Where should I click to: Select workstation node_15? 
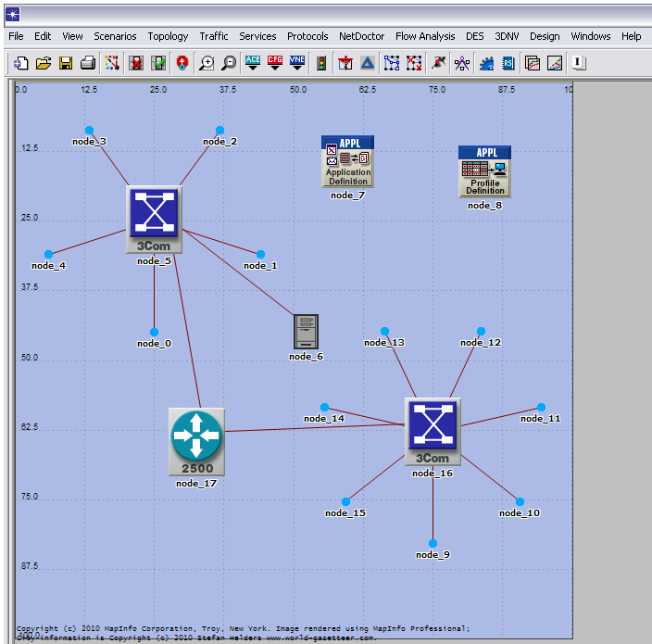point(346,501)
